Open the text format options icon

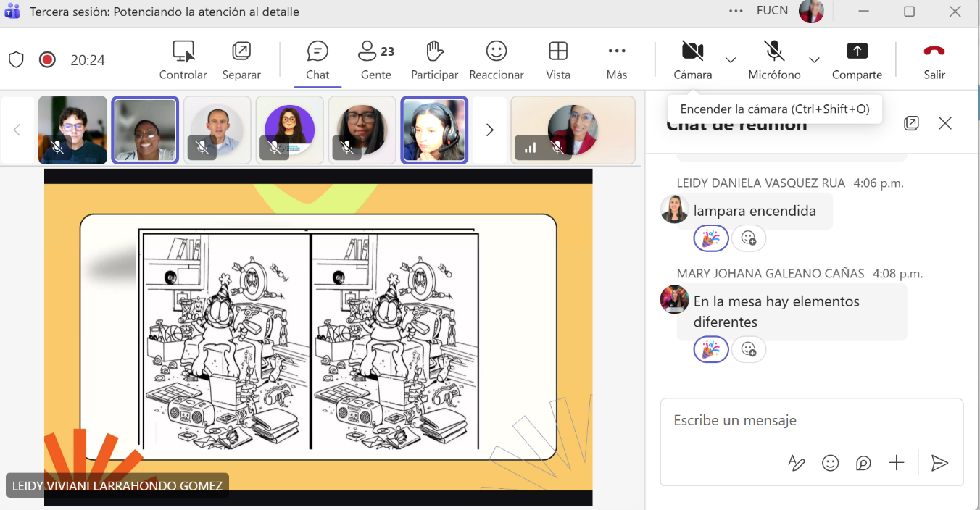pos(797,463)
